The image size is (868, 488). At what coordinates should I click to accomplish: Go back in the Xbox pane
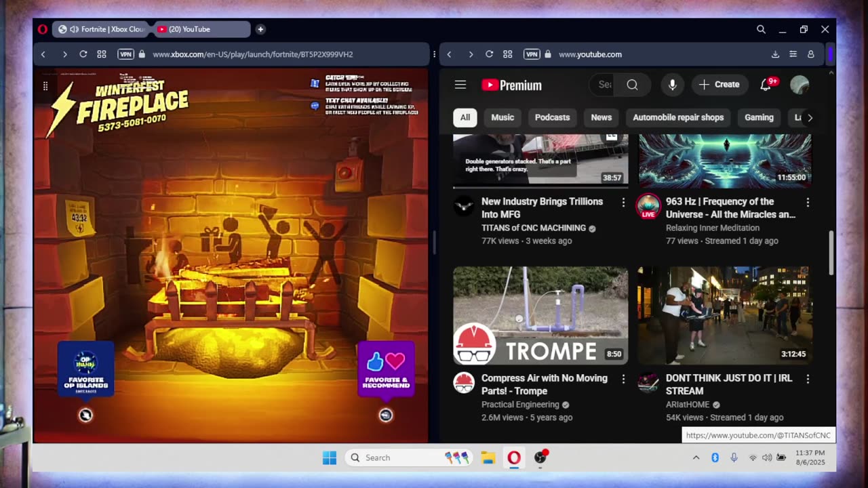[x=43, y=54]
